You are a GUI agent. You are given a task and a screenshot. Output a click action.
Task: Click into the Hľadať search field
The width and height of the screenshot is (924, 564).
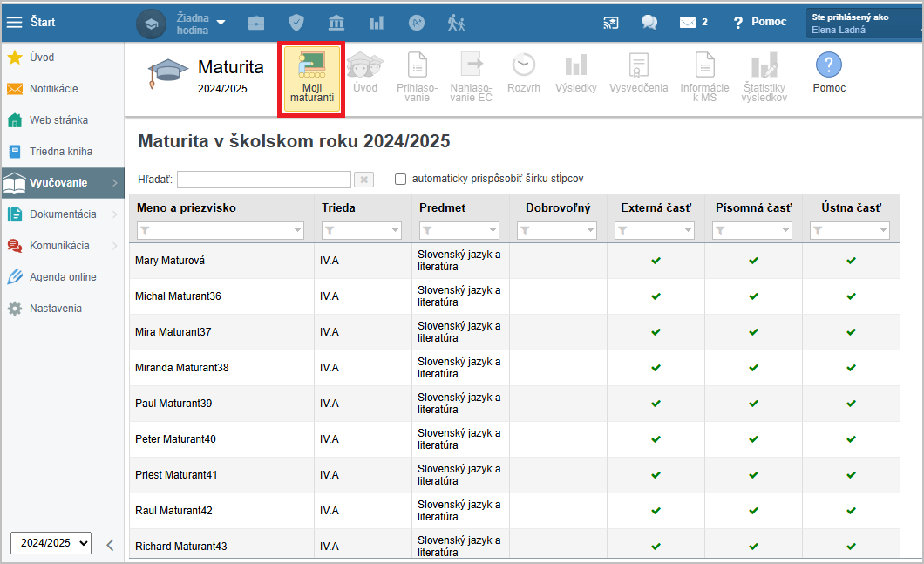263,179
